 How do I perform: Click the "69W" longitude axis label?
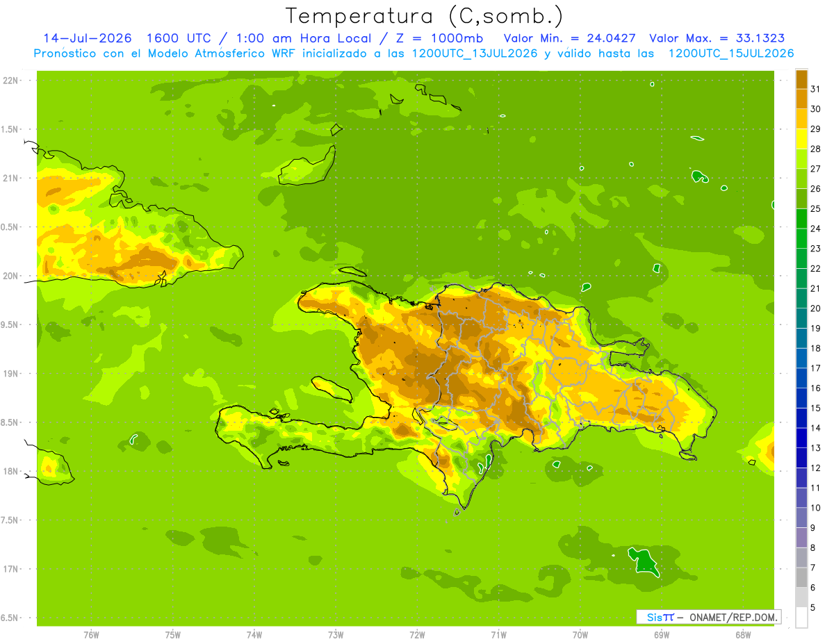(662, 634)
